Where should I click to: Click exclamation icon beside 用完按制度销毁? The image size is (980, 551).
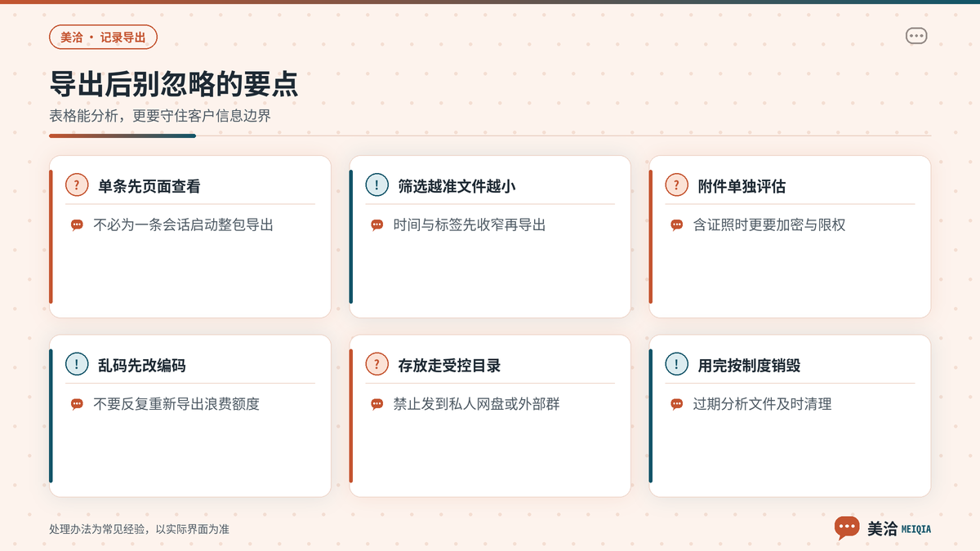(x=676, y=365)
